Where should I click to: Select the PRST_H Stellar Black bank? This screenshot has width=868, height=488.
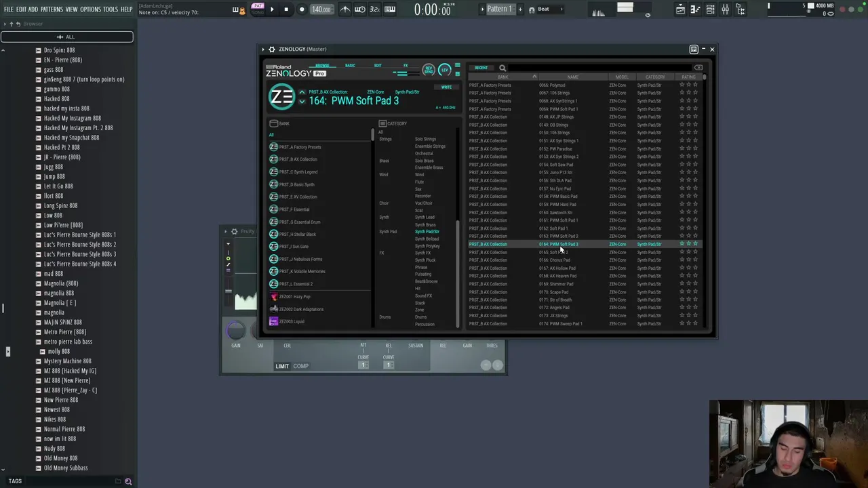pyautogui.click(x=297, y=235)
